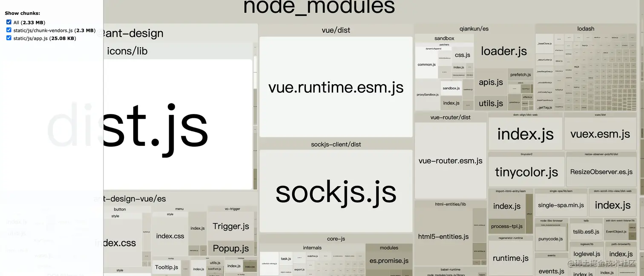Select the _getTag.js block in lodash
644x276 pixels.
[x=544, y=107]
